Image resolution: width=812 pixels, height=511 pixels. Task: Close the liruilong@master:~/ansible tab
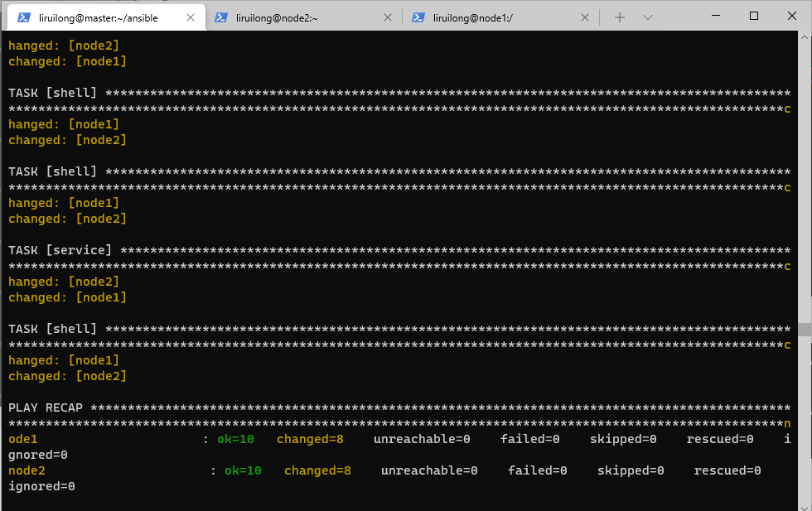coord(191,17)
